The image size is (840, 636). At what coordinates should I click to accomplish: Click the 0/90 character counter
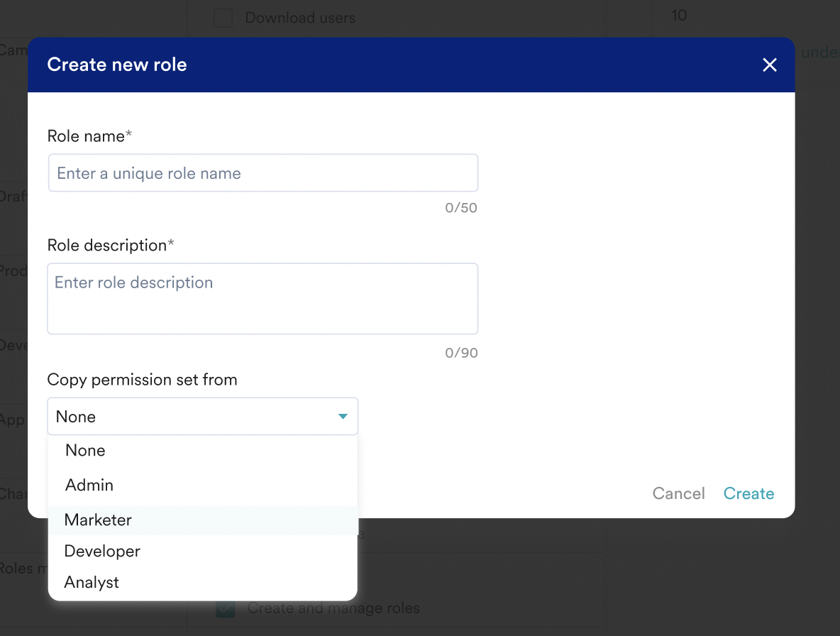pos(461,353)
